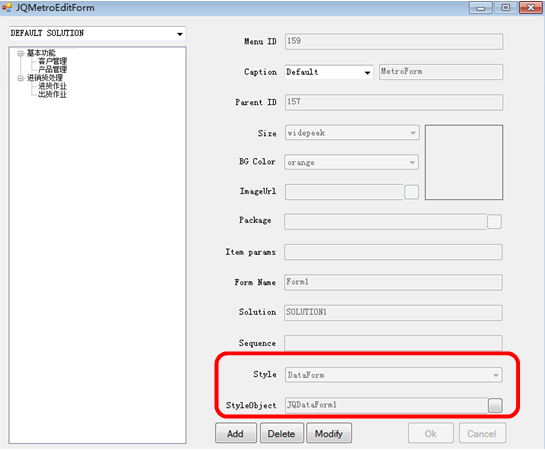Screen dimensions: 545x450
Task: Select 客户管理 in the menu tree
Action: coord(52,62)
